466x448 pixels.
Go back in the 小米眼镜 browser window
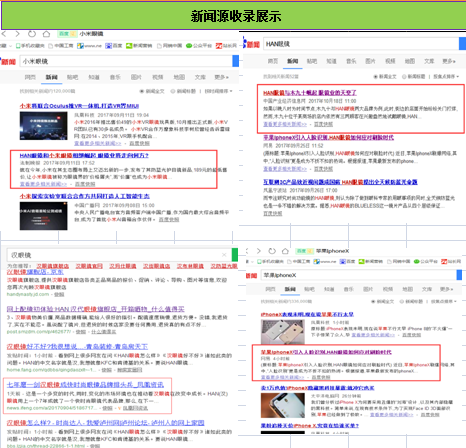[4, 34]
